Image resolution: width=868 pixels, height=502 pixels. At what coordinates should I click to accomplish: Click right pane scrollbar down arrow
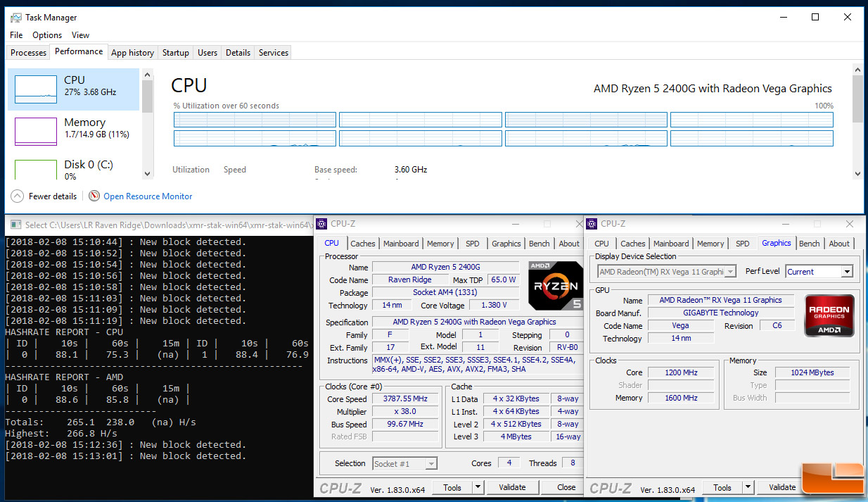click(857, 173)
